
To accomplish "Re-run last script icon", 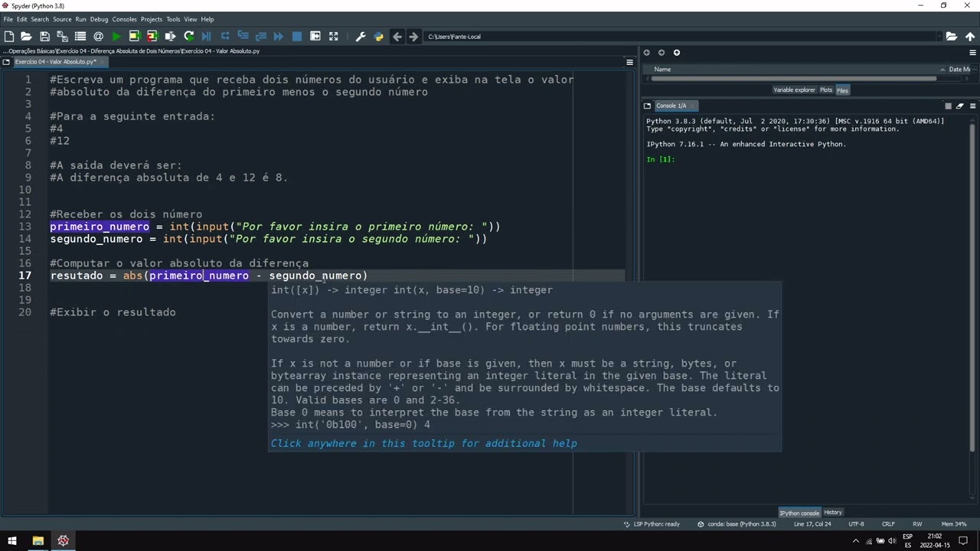I will 188,36.
